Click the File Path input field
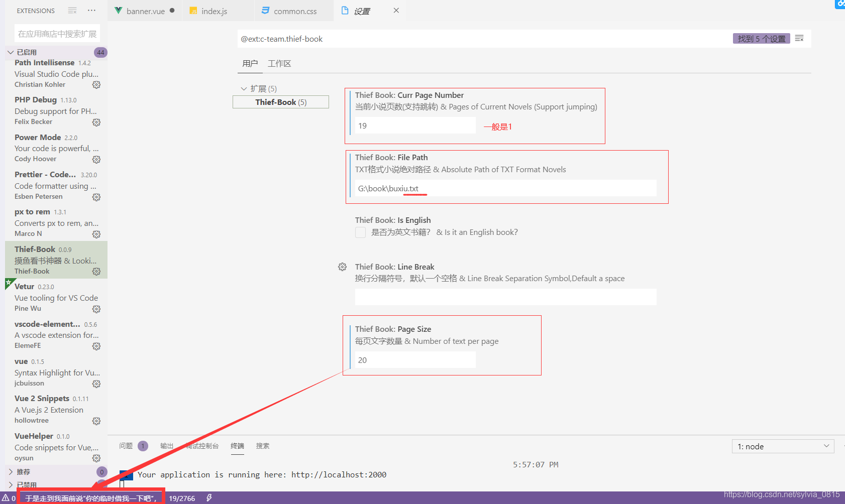 point(506,188)
